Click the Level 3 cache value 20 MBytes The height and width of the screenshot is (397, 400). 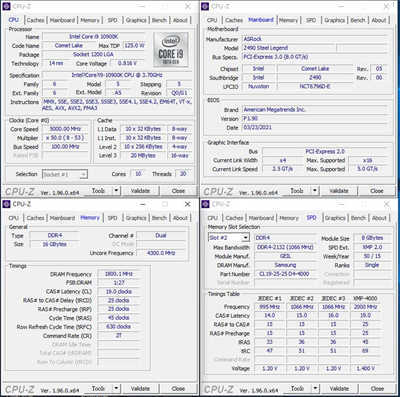143,156
